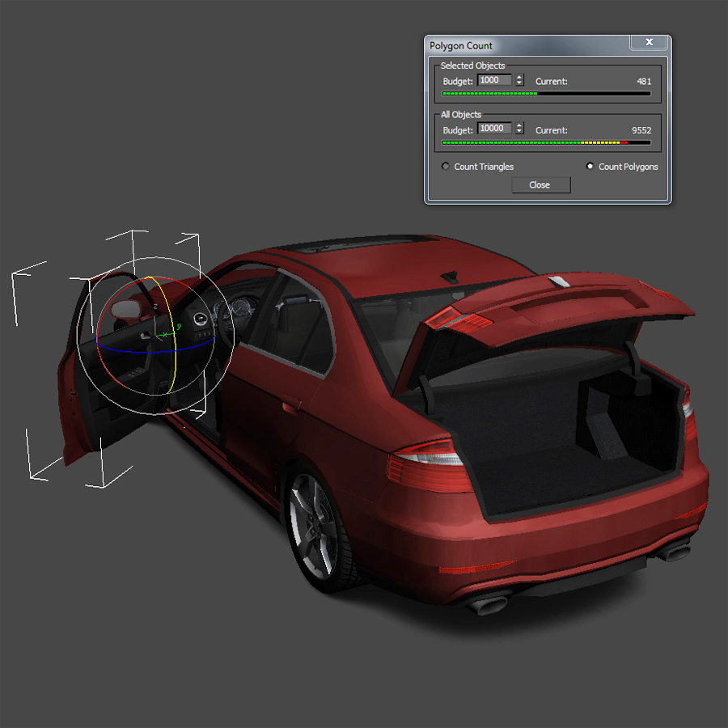Screen dimensions: 728x728
Task: Click the blue rotation gizmo ring
Action: pos(153,352)
